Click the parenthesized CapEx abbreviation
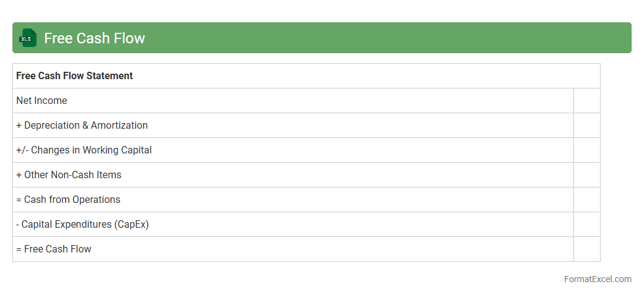 coord(132,224)
